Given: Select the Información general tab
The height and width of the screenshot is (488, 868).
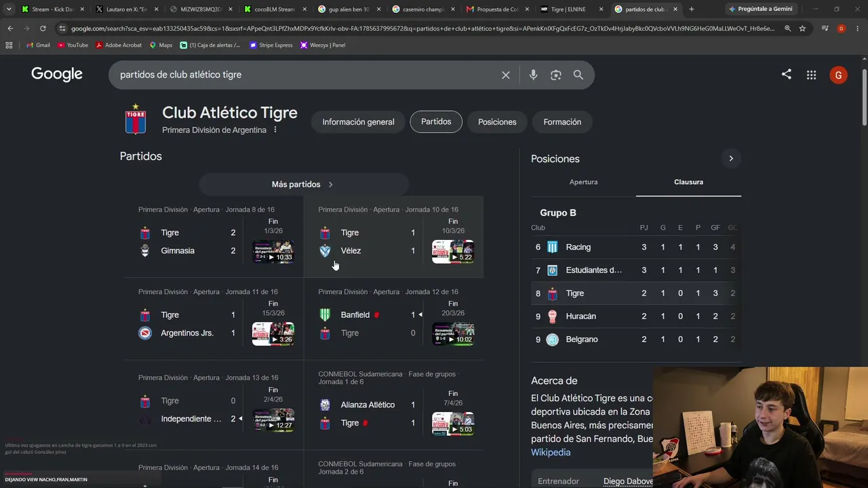Looking at the screenshot, I should pos(358,122).
